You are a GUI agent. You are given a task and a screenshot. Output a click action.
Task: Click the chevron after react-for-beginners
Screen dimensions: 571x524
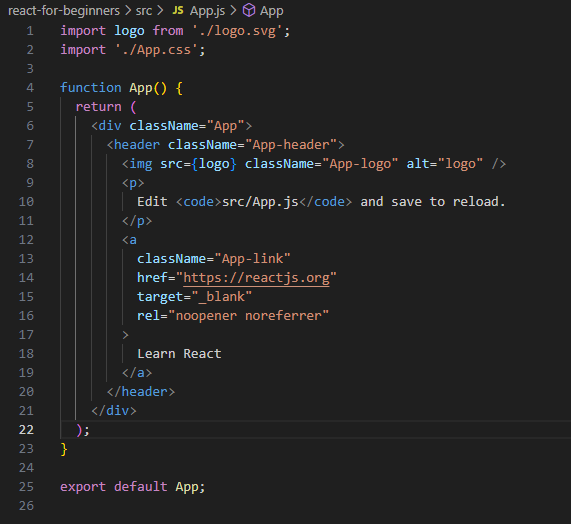click(128, 11)
